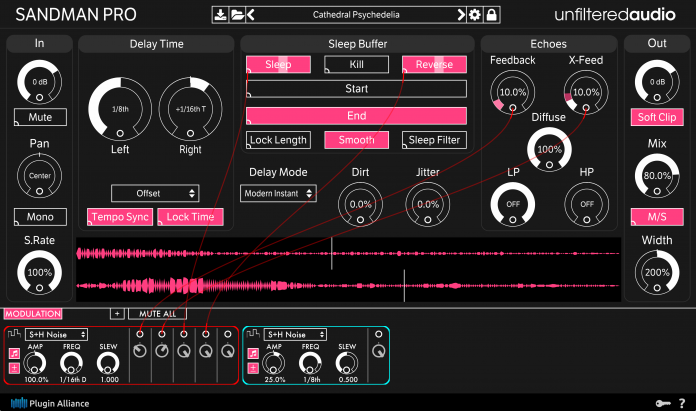Click the Jitter knob modulation input port
Image resolution: width=696 pixels, height=411 pixels.
click(x=427, y=220)
